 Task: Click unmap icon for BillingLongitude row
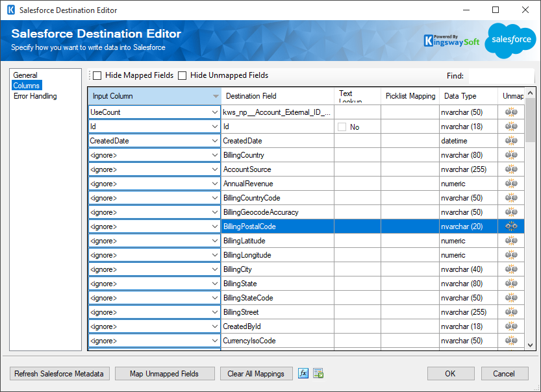coord(511,255)
